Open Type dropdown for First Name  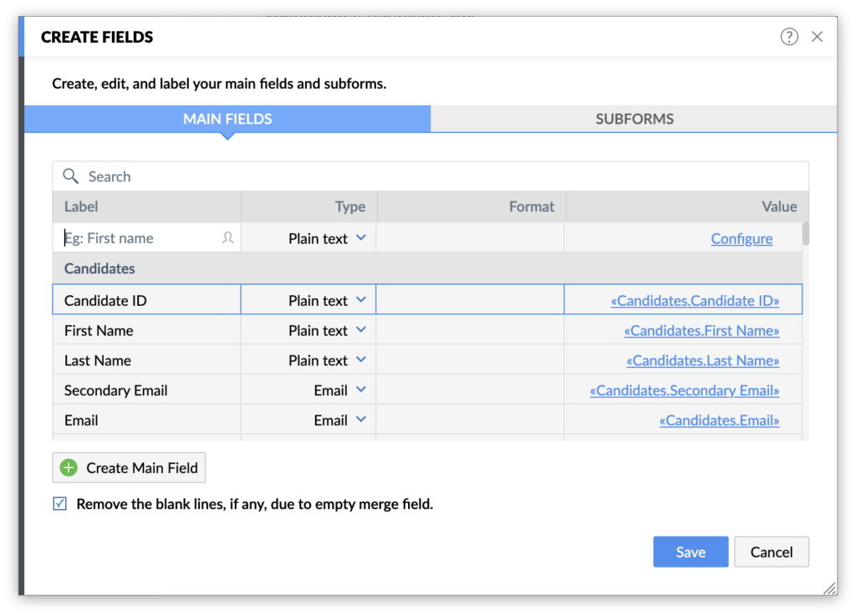[x=360, y=330]
